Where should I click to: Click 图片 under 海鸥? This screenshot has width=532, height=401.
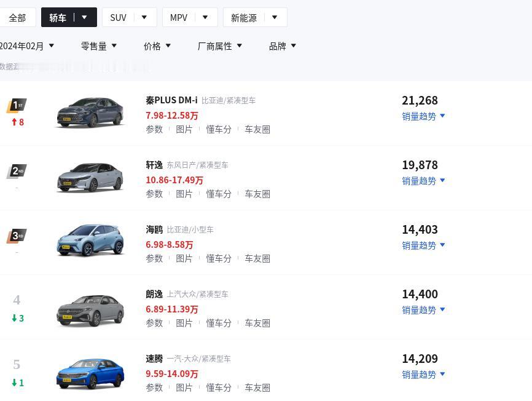coord(184,258)
